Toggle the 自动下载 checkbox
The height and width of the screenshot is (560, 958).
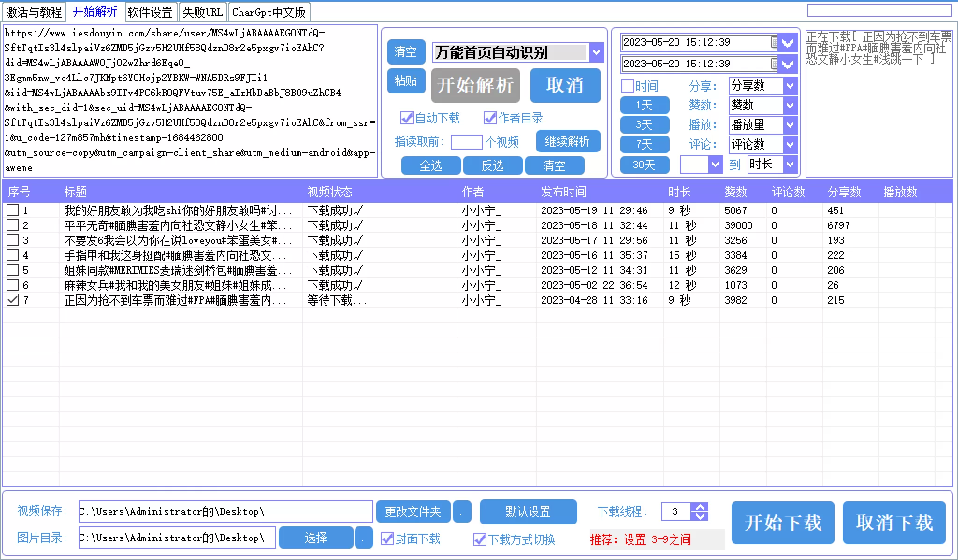click(406, 118)
